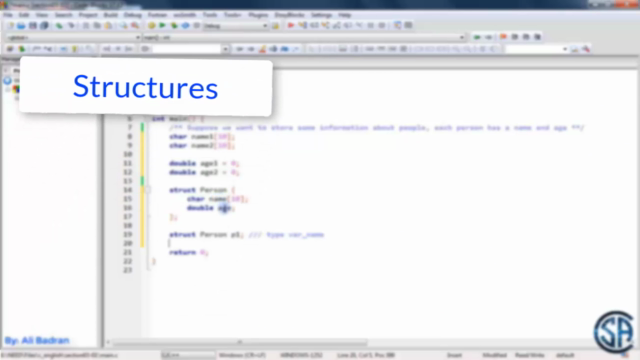Click the Open file folder icon
640x360 pixels.
[21, 26]
